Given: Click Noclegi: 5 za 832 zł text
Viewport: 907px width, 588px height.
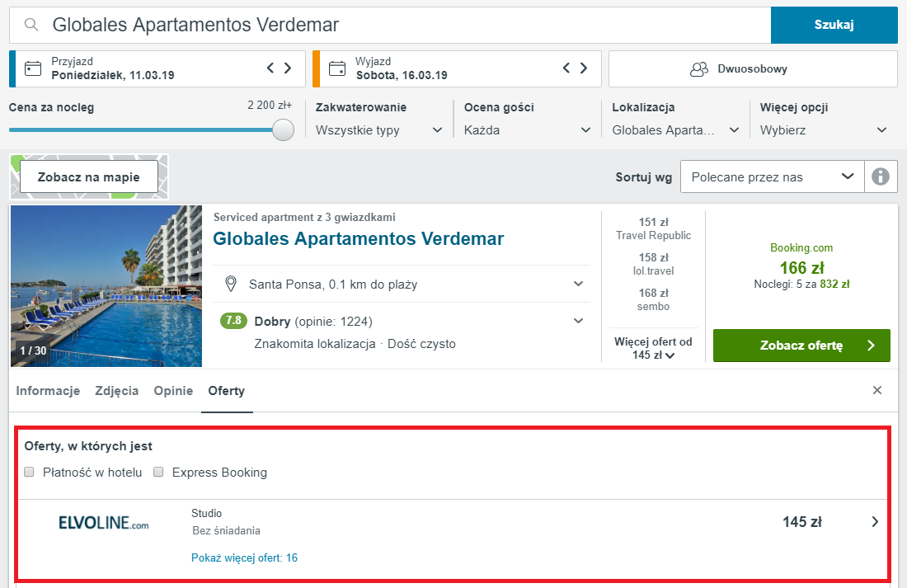Looking at the screenshot, I should click(801, 285).
